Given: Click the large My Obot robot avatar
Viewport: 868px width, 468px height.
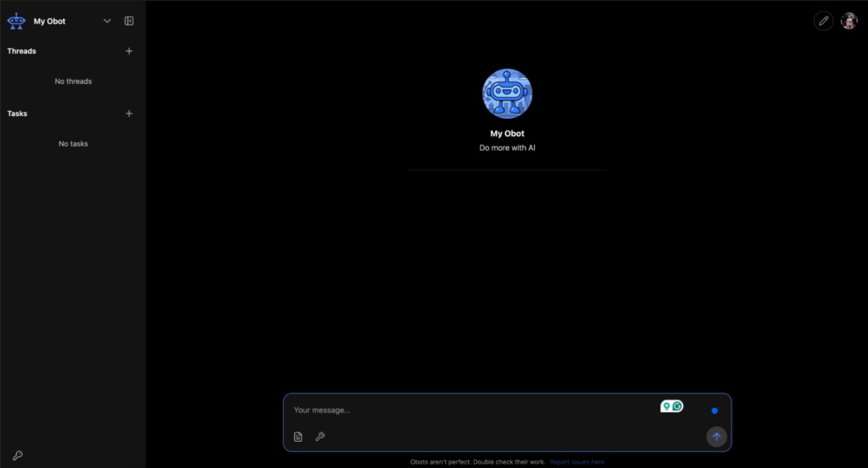Looking at the screenshot, I should (x=507, y=93).
